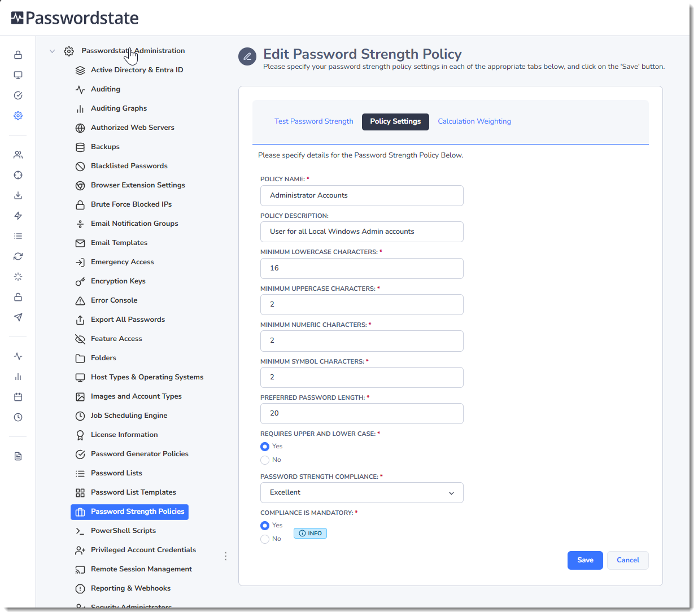Click the Cancel button
698x616 pixels.
pyautogui.click(x=628, y=560)
